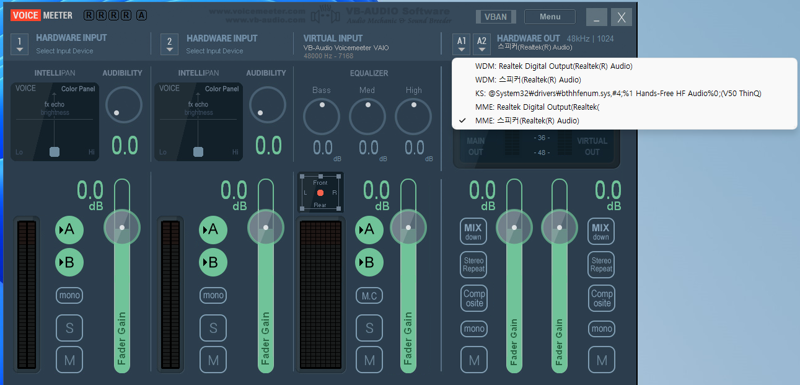Image resolution: width=800 pixels, height=385 pixels.
Task: Solo Hardware Input 2 strip
Action: [x=213, y=328]
